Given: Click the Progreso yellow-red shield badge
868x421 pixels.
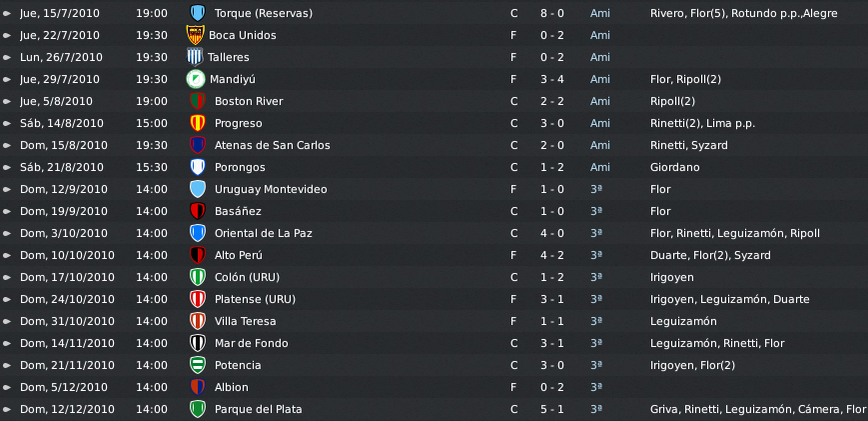Looking at the screenshot, I should pyautogui.click(x=198, y=123).
